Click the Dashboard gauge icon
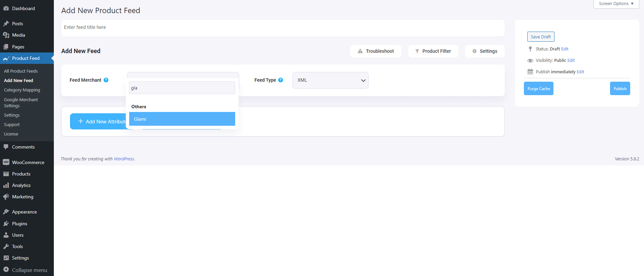Image resolution: width=644 pixels, height=276 pixels. [x=6, y=8]
